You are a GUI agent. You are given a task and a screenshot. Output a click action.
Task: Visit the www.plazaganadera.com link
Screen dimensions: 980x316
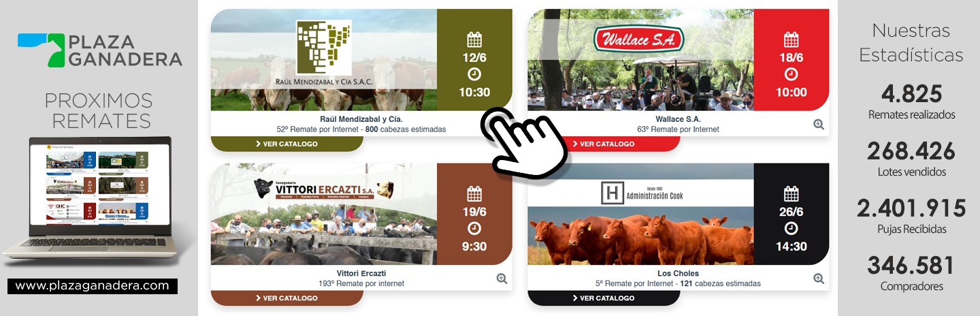tap(93, 286)
